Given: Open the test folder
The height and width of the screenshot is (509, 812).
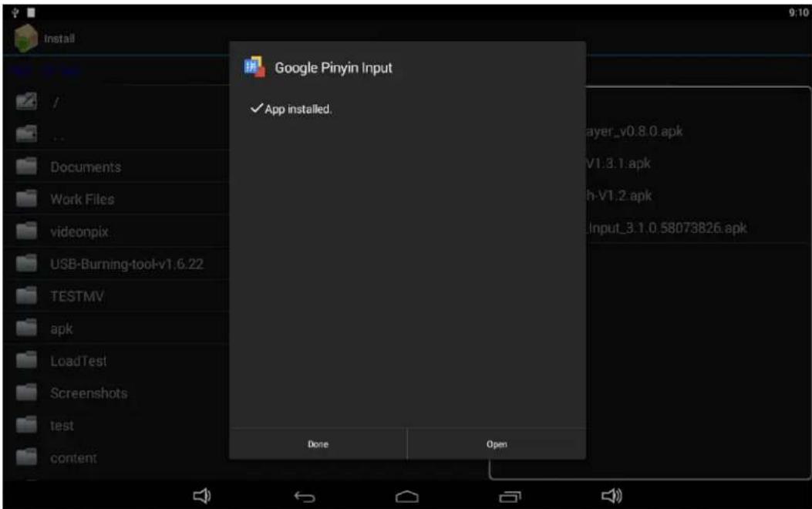Looking at the screenshot, I should pos(116,425).
